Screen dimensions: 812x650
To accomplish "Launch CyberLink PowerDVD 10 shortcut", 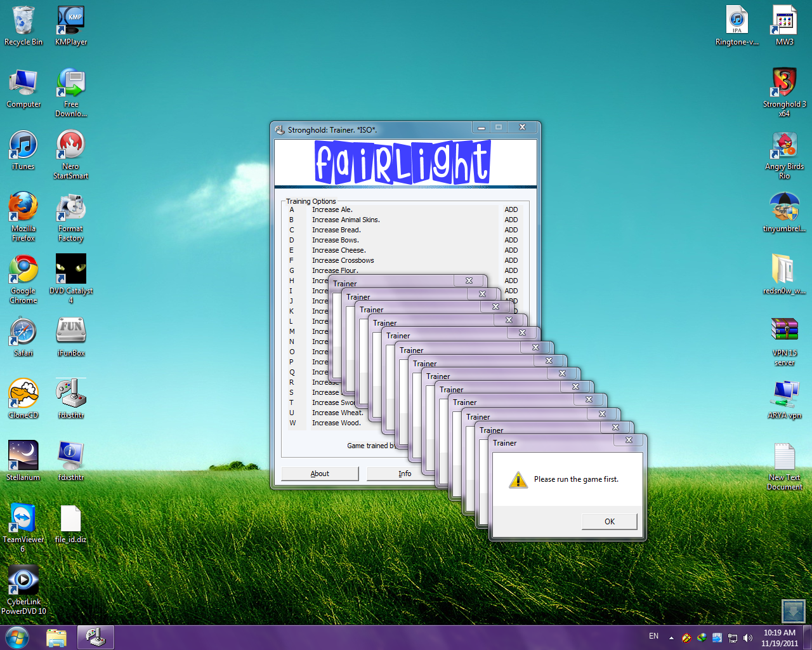I will pyautogui.click(x=23, y=590).
